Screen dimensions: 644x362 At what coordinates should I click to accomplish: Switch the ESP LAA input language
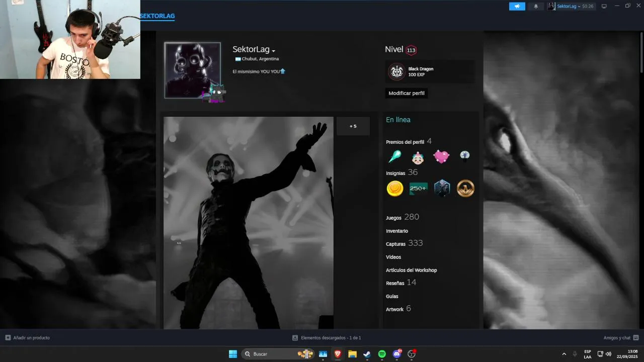tap(588, 354)
